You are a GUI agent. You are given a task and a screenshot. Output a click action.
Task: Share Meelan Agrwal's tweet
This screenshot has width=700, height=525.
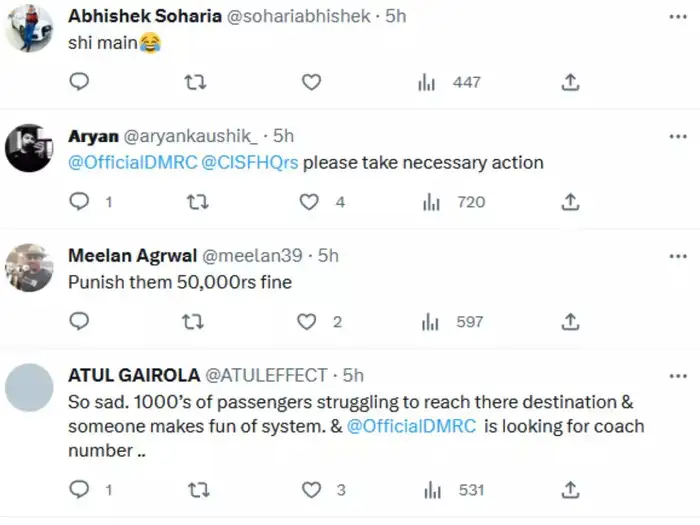[570, 322]
